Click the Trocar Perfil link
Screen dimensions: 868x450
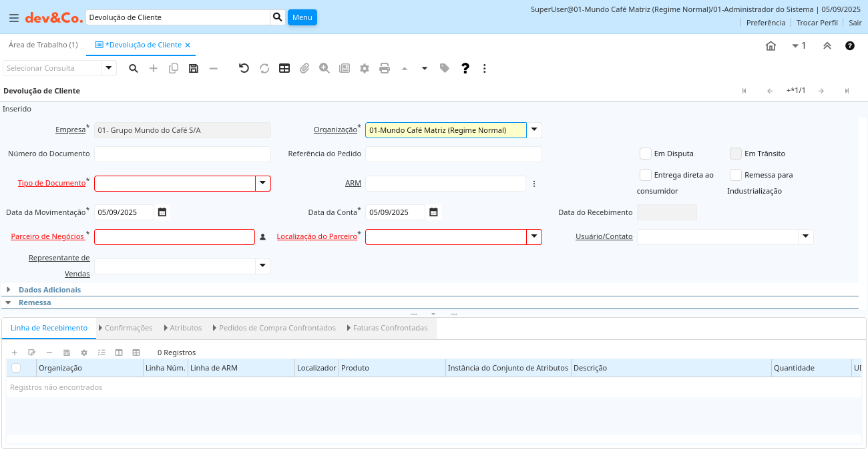817,23
